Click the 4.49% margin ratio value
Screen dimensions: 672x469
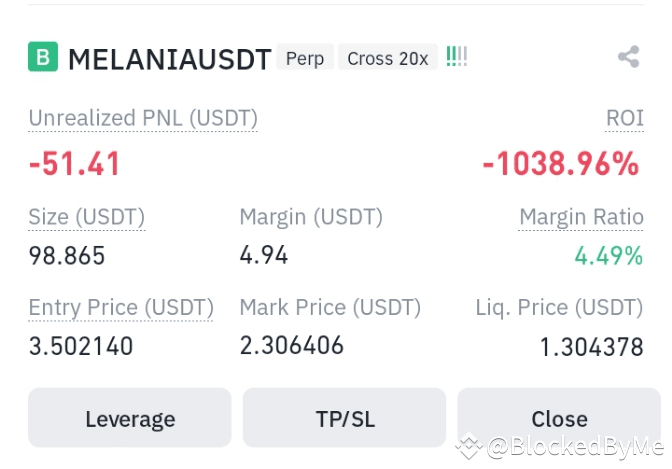point(608,256)
